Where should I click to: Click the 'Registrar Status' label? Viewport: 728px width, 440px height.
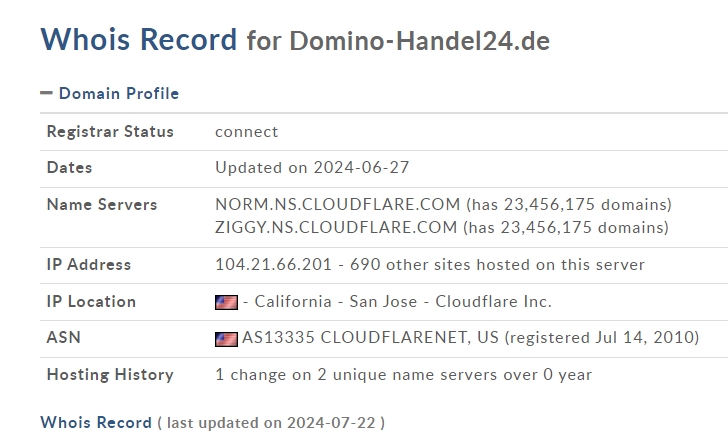110,131
